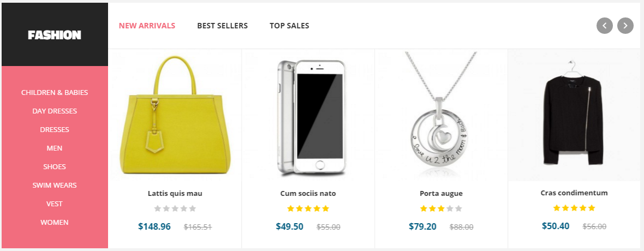This screenshot has width=644, height=251.
Task: Click the Fashion header block
Action: 55,35
